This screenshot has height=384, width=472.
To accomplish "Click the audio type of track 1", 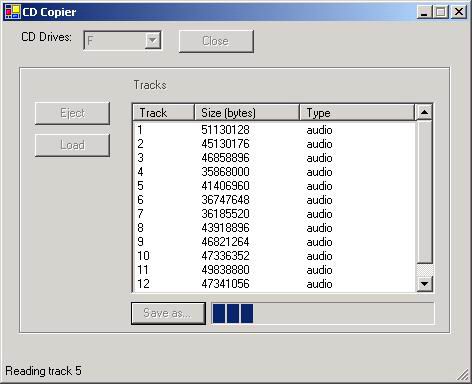I will [x=319, y=130].
